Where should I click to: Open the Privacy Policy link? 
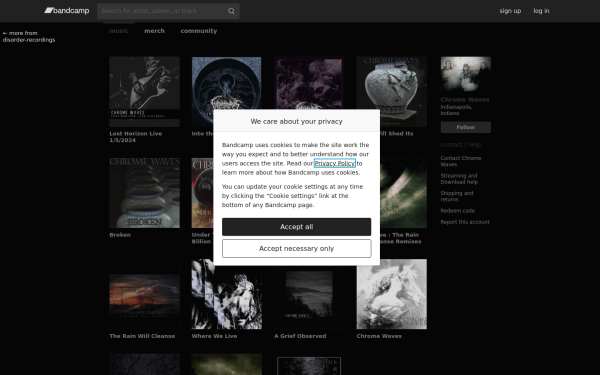coord(335,163)
